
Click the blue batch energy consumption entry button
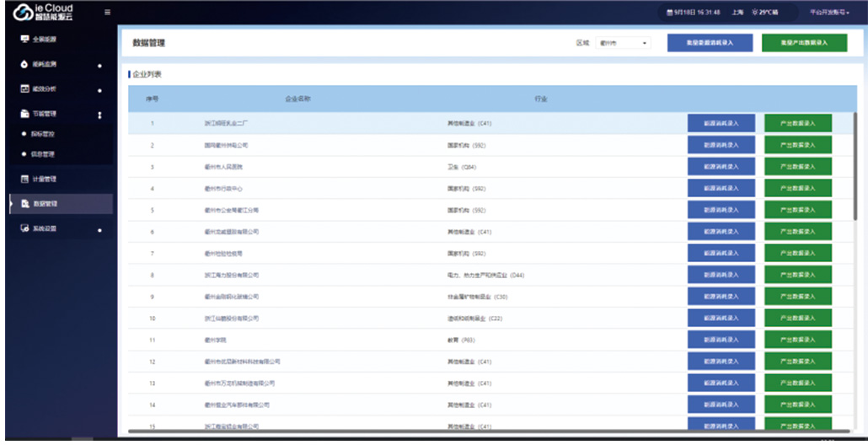click(x=710, y=43)
